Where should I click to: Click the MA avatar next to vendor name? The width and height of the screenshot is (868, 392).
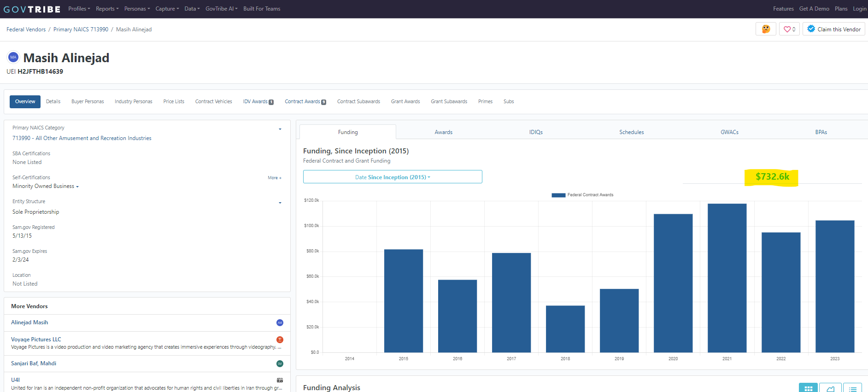13,57
